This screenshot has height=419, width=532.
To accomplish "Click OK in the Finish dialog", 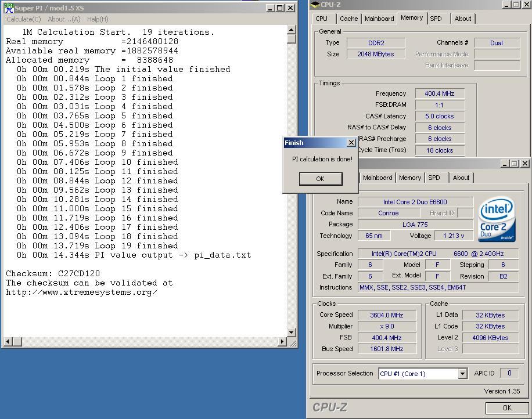I will pos(320,179).
